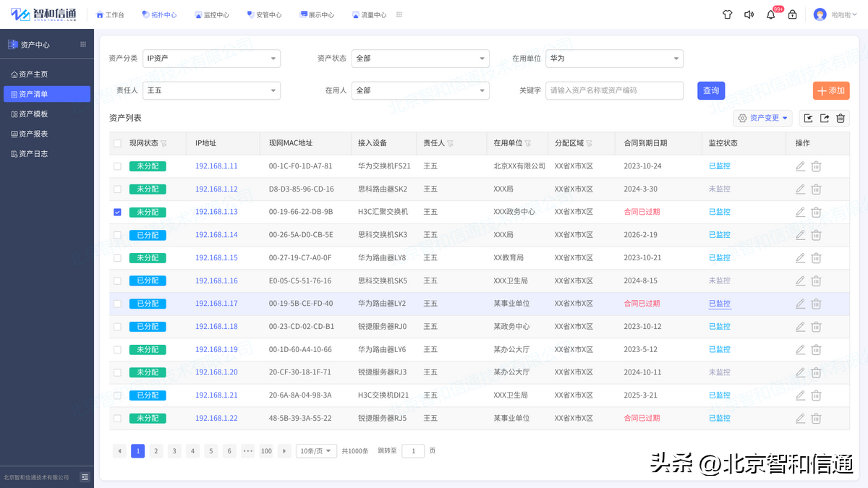The width and height of the screenshot is (868, 488).
Task: Go to page 100 in pagination
Action: [x=266, y=451]
